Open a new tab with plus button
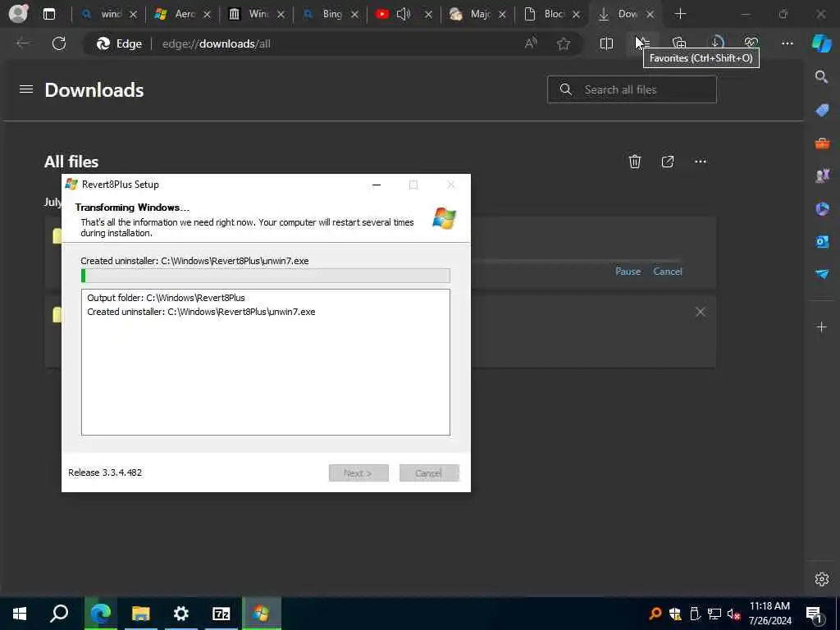Screen dimensions: 840x630 [680, 14]
